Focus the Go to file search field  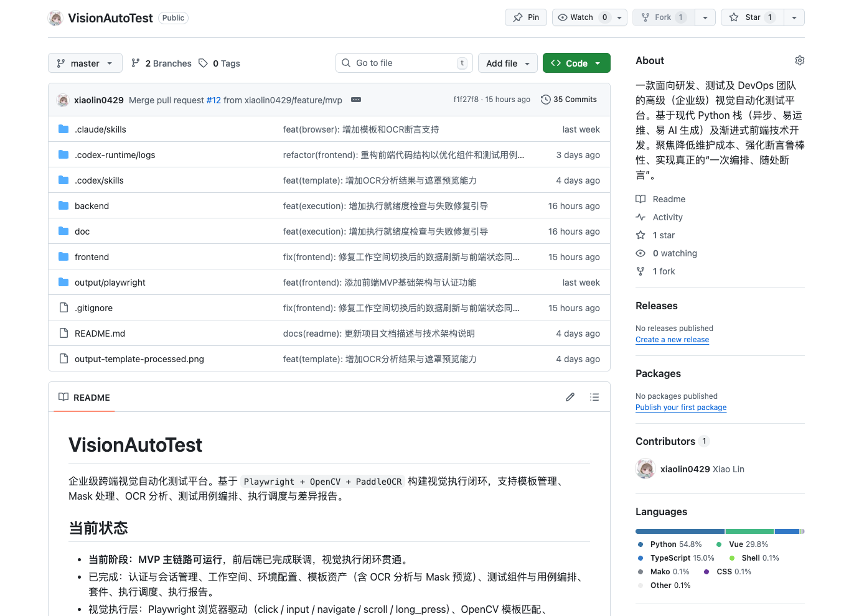coord(403,63)
